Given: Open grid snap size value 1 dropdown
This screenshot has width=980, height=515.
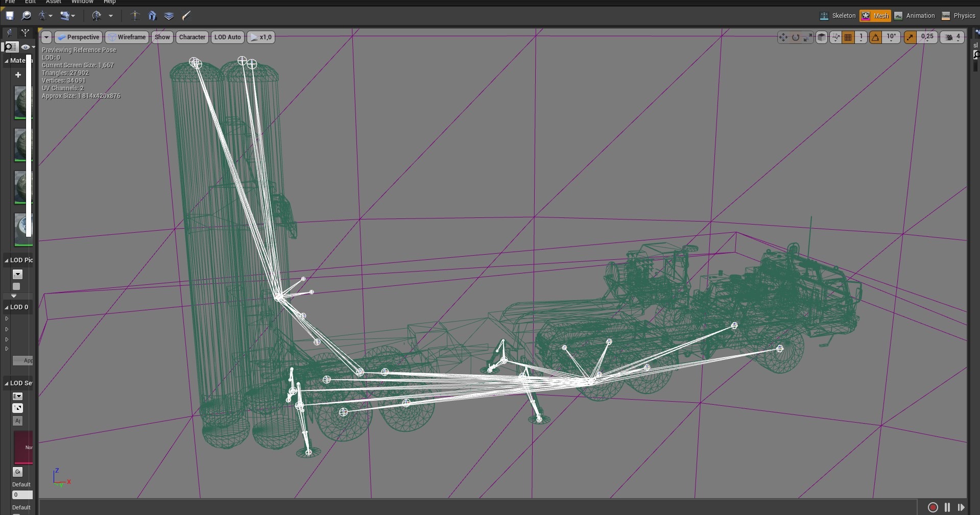Looking at the screenshot, I should tap(861, 37).
